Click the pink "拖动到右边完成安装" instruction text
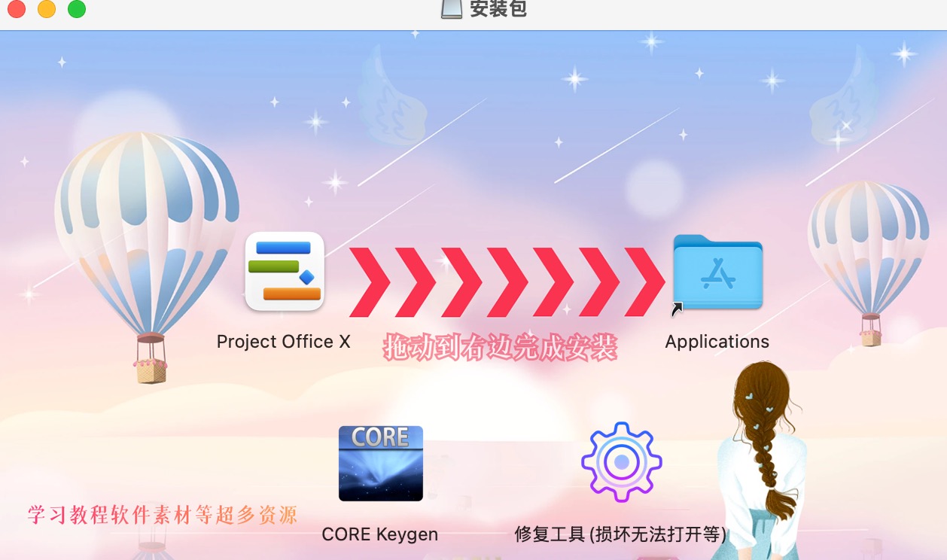Image resolution: width=947 pixels, height=560 pixels. (x=500, y=348)
